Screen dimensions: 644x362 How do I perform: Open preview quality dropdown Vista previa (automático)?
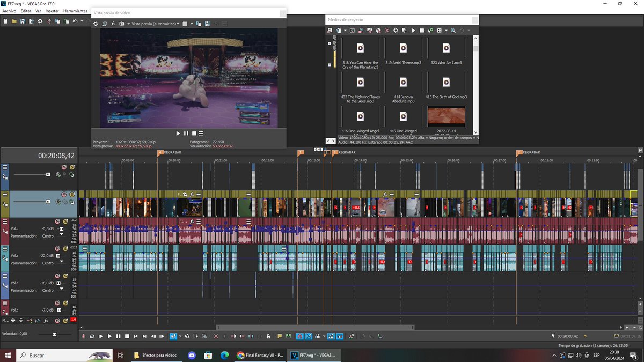(x=155, y=24)
